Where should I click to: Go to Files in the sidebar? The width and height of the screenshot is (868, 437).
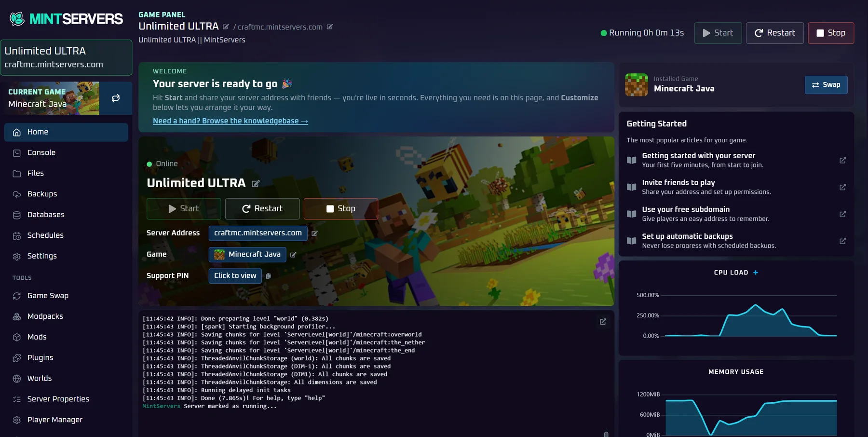(x=66, y=174)
